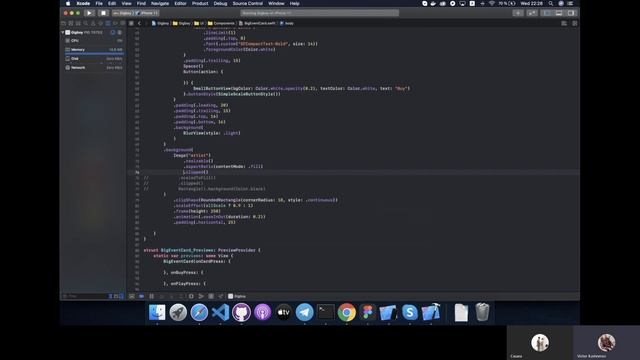The height and width of the screenshot is (360, 640).
Task: Select the Network gauge row
Action: pyautogui.click(x=93, y=68)
